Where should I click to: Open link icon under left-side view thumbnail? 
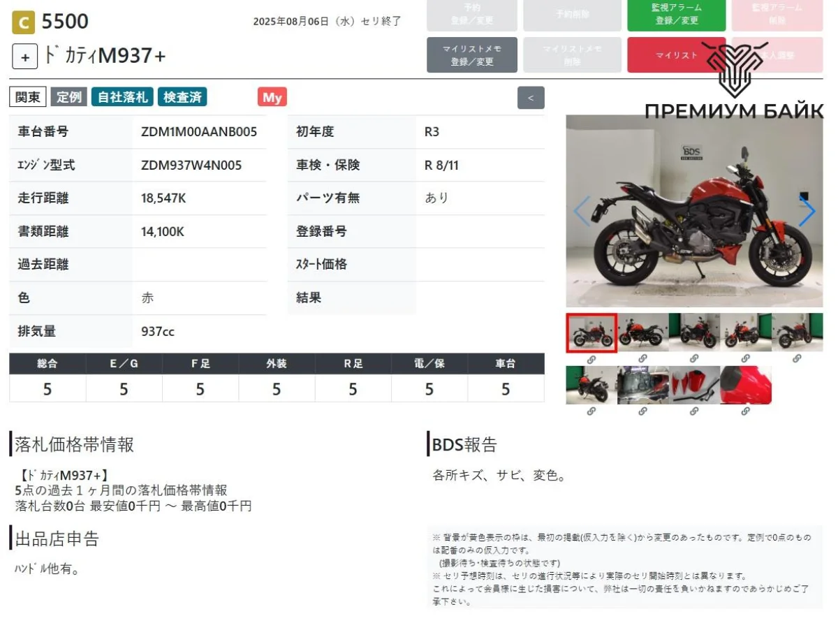coord(642,358)
